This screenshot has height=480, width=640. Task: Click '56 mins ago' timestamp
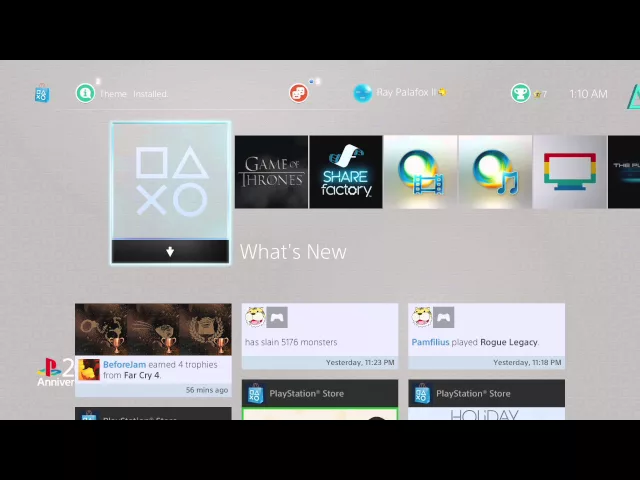point(207,390)
